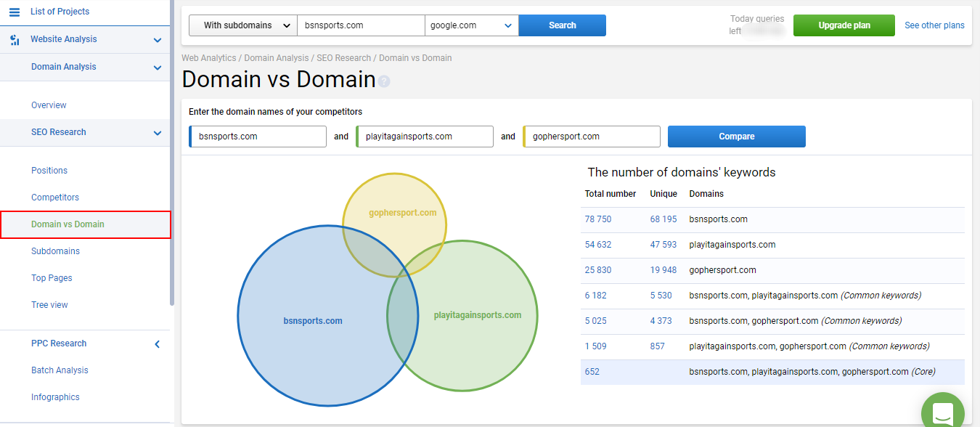Collapse the Domain Analysis section chevron
Image resolution: width=980 pixels, height=427 pixels.
[158, 68]
